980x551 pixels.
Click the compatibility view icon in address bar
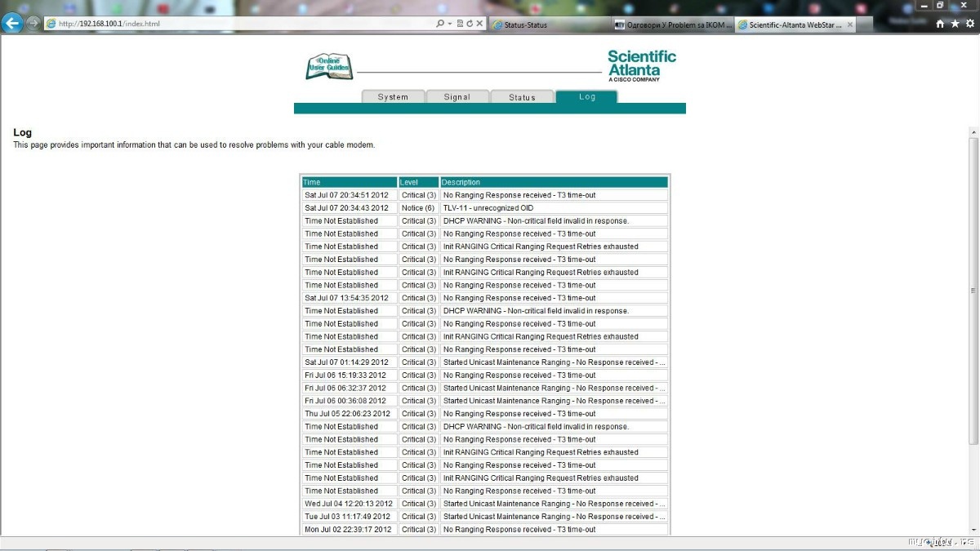(460, 24)
